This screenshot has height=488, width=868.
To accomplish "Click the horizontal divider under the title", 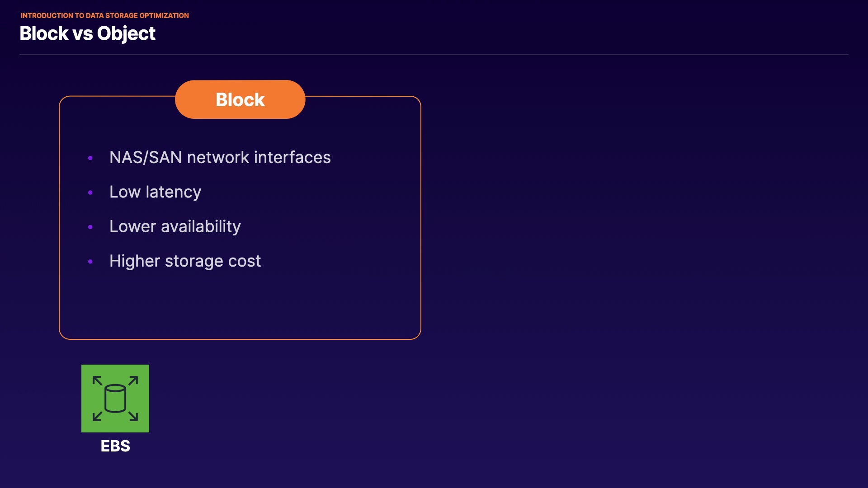I will 434,54.
